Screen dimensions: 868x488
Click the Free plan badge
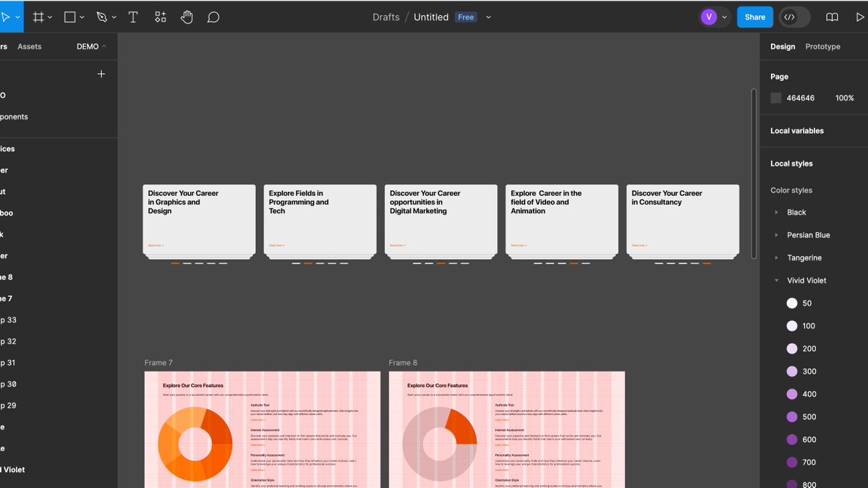(x=466, y=17)
